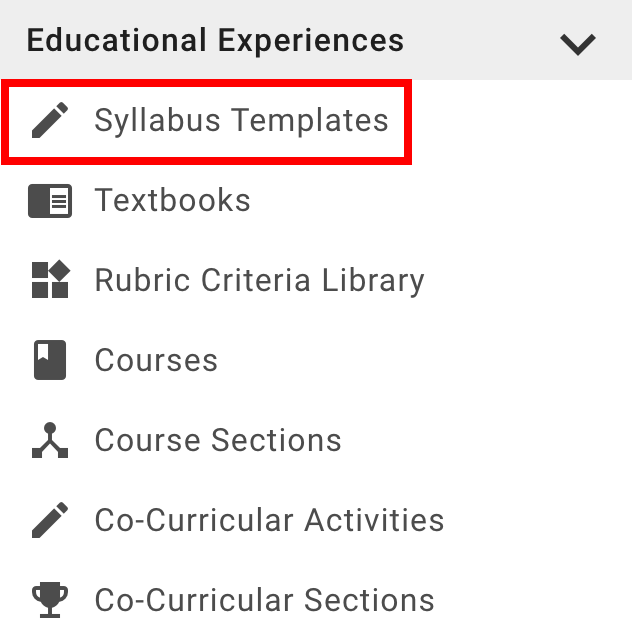The width and height of the screenshot is (632, 634).
Task: Go to Co-Curricular Sections
Action: (264, 600)
